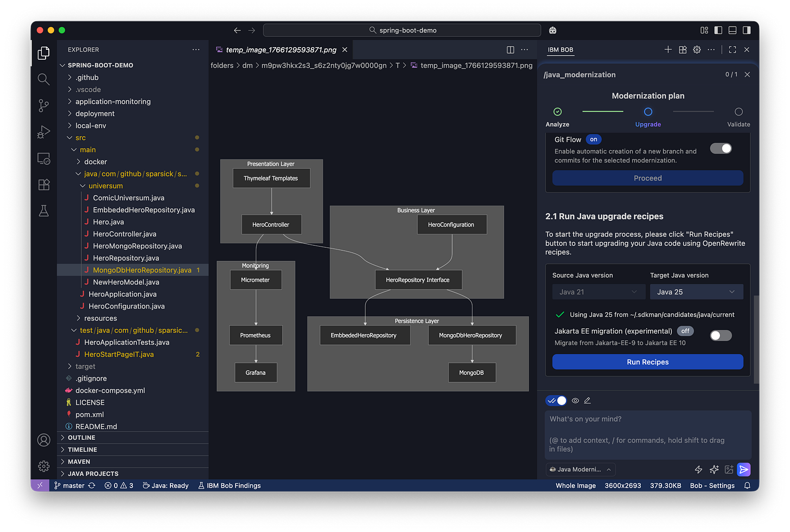Click errors and warnings count in status bar
This screenshot has height=532, width=790.
119,485
